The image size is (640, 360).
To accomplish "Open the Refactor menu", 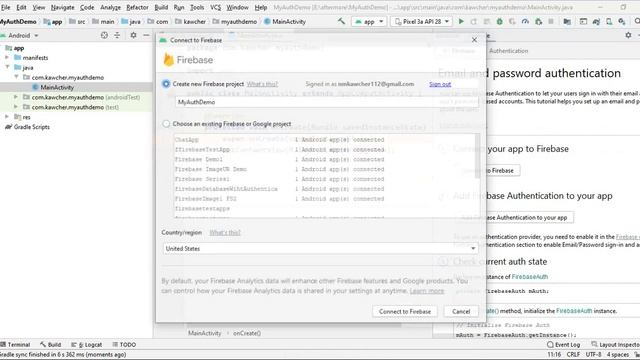I will [137, 7].
